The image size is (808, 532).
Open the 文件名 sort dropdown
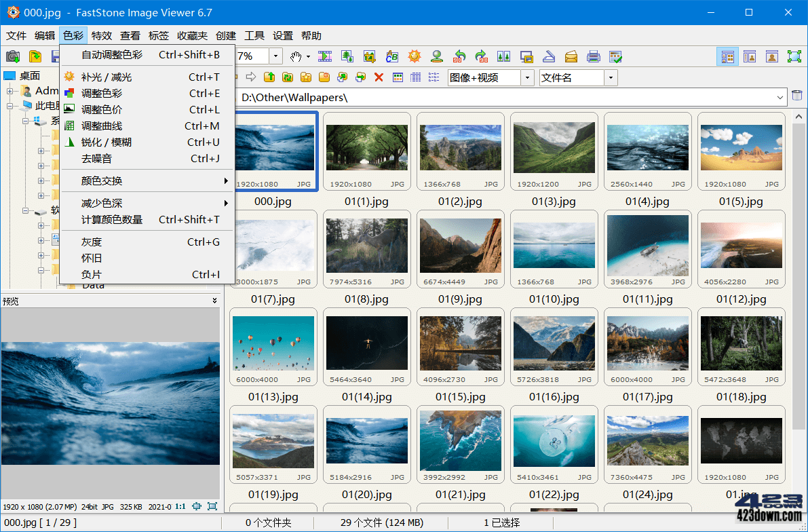(x=610, y=77)
